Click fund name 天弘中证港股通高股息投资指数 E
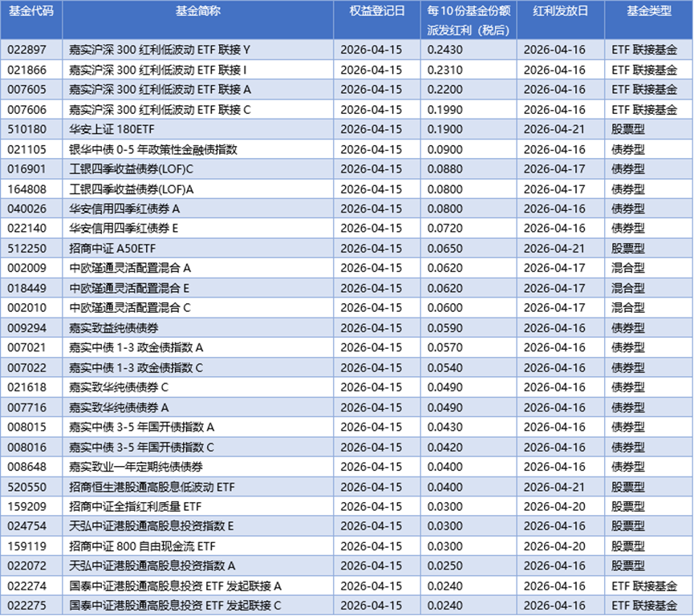694x616 pixels. tap(152, 527)
